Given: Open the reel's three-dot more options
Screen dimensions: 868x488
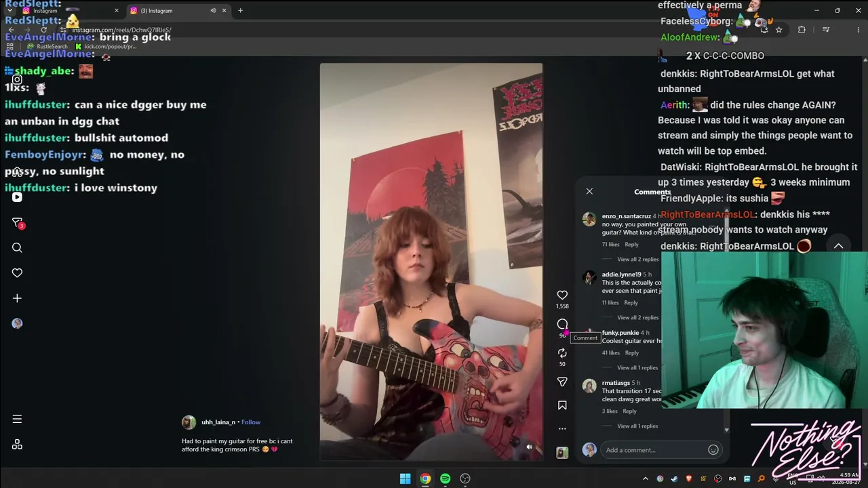Looking at the screenshot, I should pos(562,428).
